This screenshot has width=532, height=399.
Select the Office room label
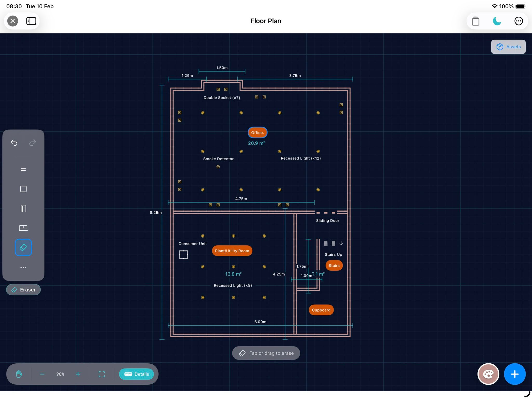[x=257, y=133]
